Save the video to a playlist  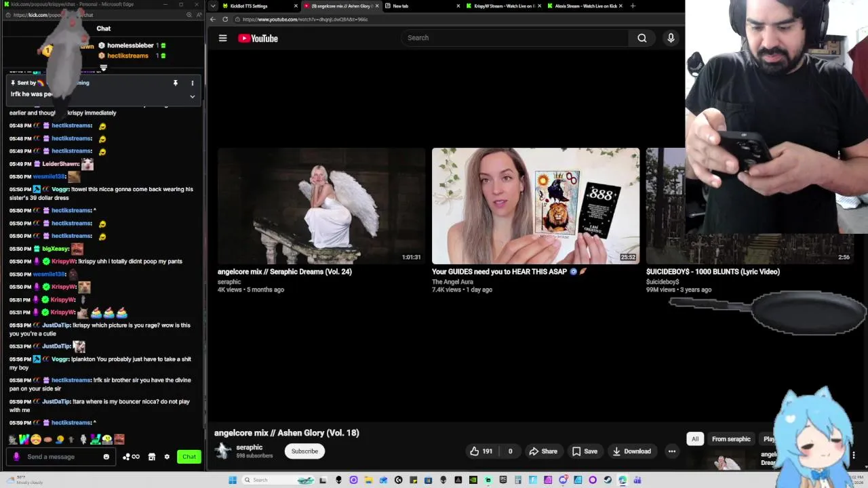point(585,451)
